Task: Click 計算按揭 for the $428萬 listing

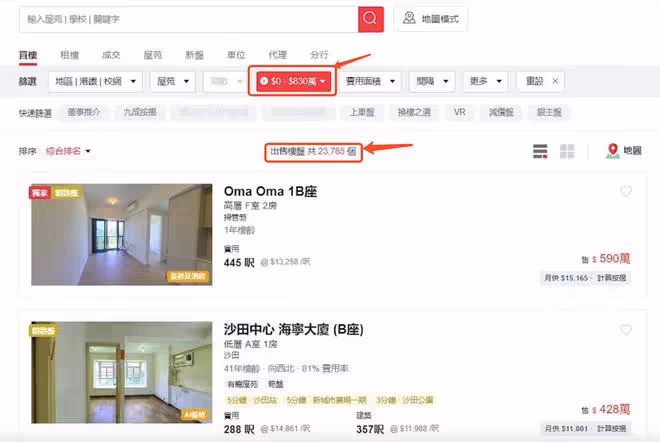Action: [x=612, y=429]
